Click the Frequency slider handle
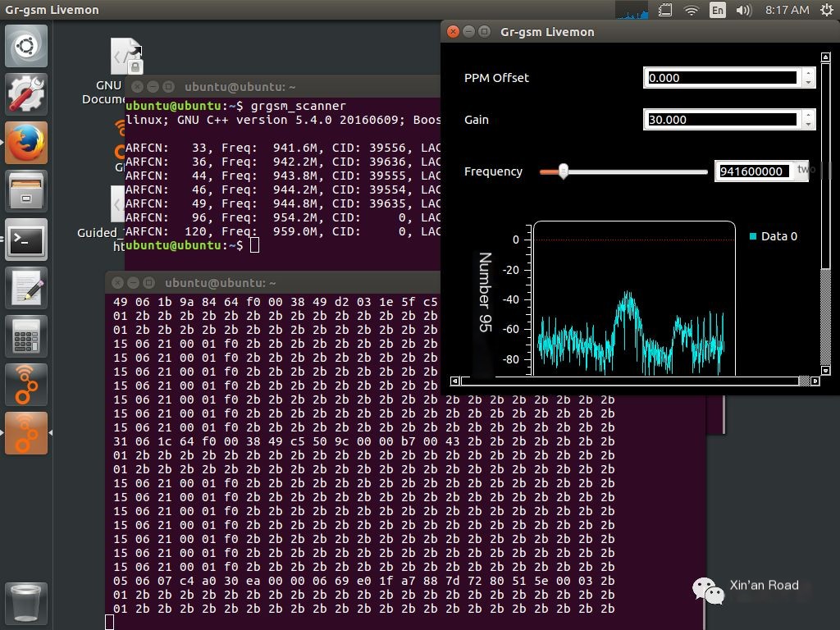 [x=563, y=171]
